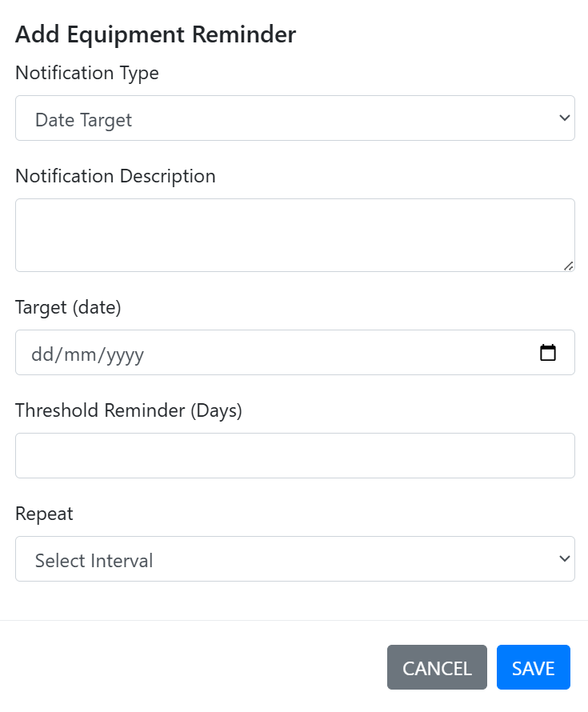The width and height of the screenshot is (588, 712).
Task: Click the 'Threshold Reminder (Days)' label
Action: [x=128, y=410]
